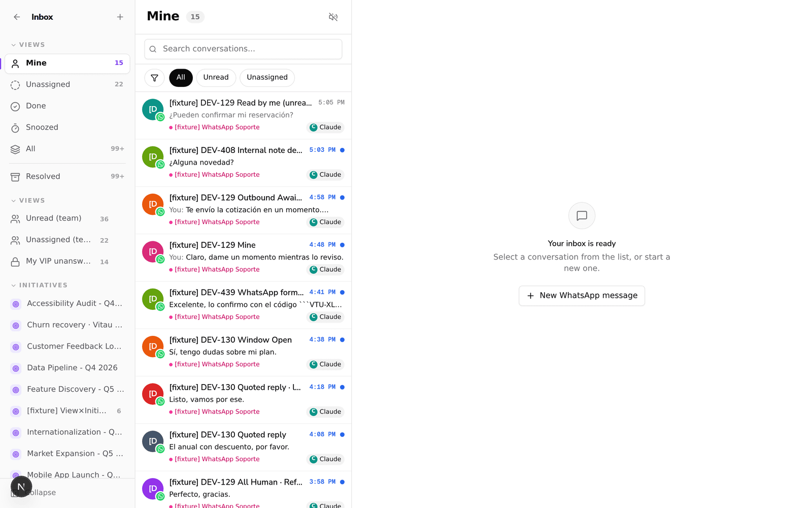Open the Resolved archive icon
812x508 pixels.
(x=15, y=177)
